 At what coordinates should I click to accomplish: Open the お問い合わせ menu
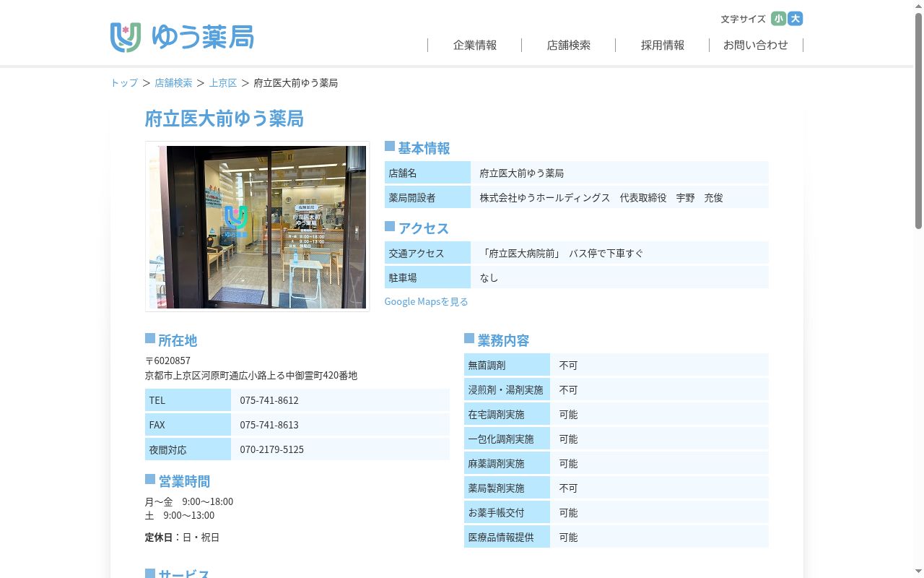756,45
